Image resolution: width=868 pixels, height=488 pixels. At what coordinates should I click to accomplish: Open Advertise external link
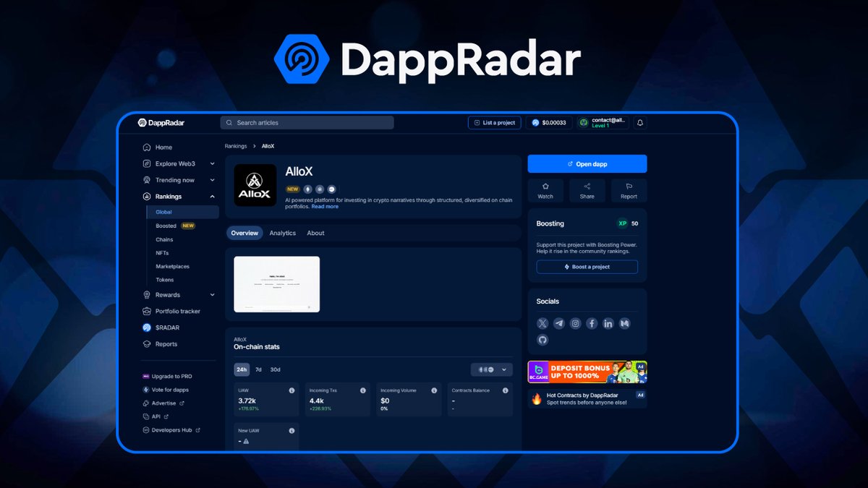click(x=163, y=403)
